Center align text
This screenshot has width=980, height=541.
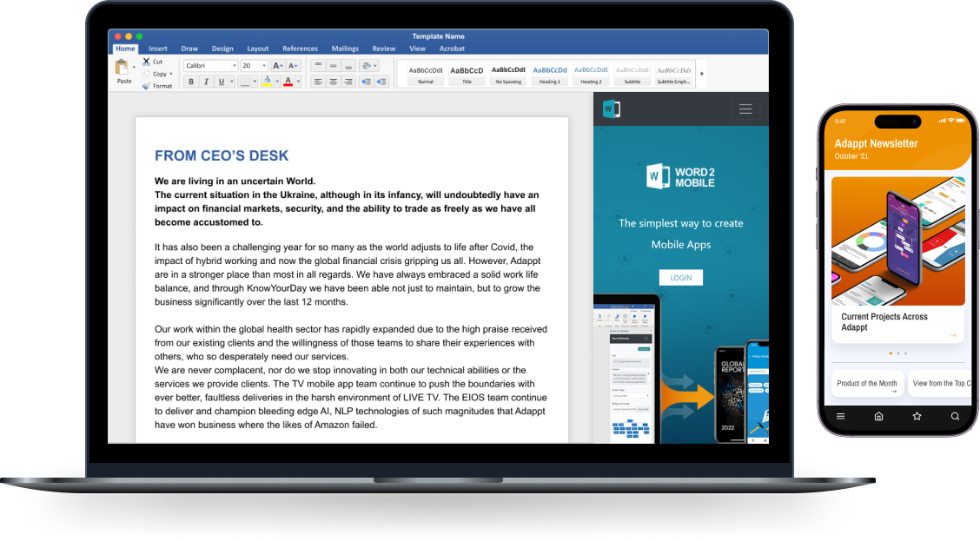tap(333, 82)
